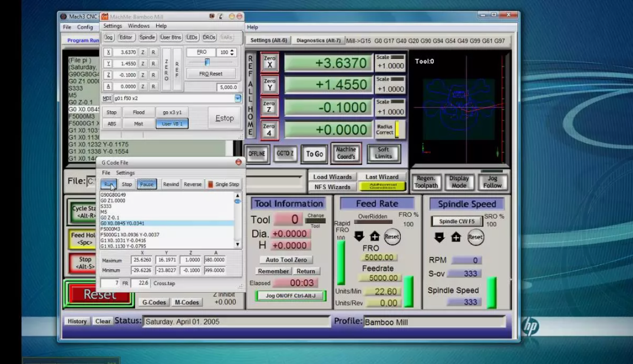The image size is (633, 364).
Task: Click the spindle speed green bar
Action: [492, 292]
